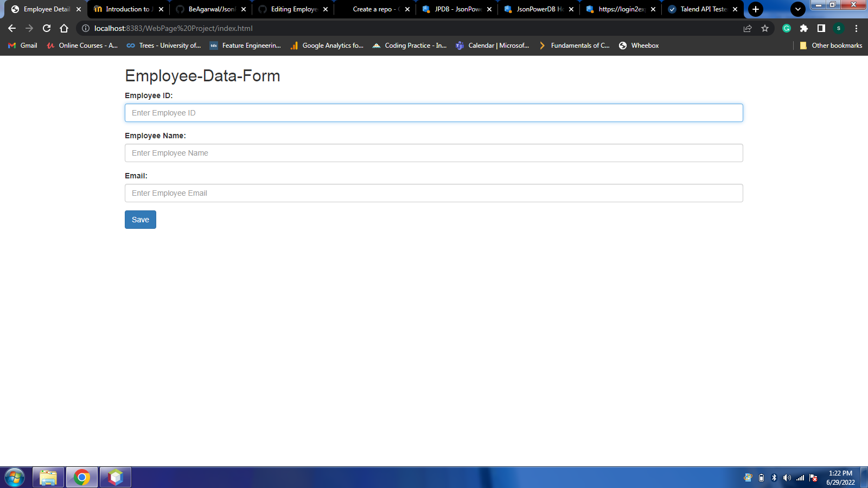Screen dimensions: 868x488
Task: Open the browser extensions puzzle icon
Action: coord(804,28)
